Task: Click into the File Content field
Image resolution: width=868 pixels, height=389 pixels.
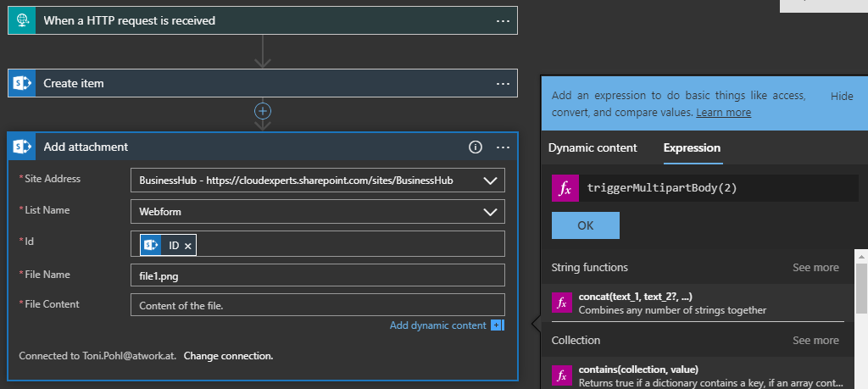Action: click(318, 305)
